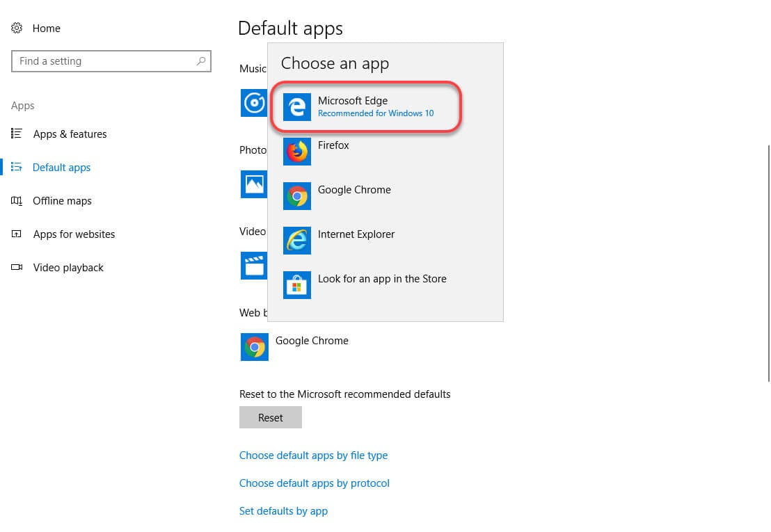Click the vertical scrollbar on right edge
Viewport: 771px width, 532px height.
coord(768,264)
